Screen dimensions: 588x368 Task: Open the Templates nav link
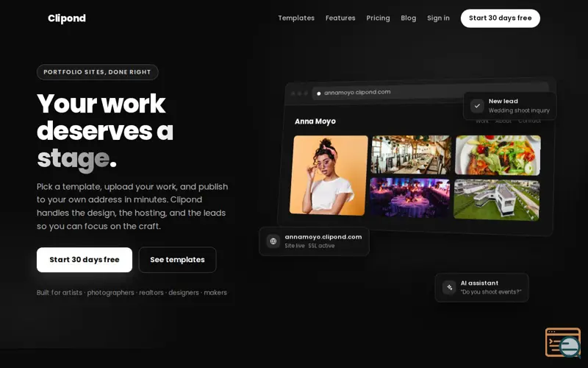[296, 18]
